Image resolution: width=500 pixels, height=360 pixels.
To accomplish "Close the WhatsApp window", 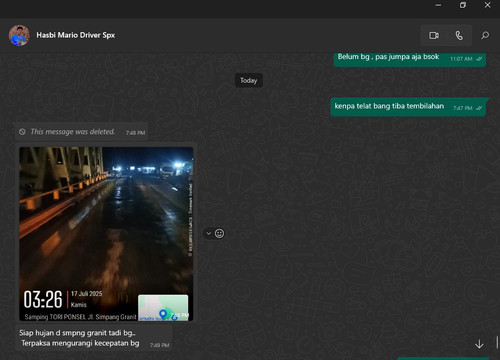I will pyautogui.click(x=487, y=5).
